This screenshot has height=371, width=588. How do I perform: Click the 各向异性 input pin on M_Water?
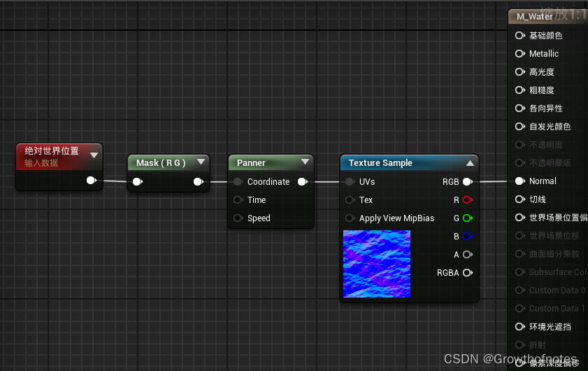click(x=519, y=108)
